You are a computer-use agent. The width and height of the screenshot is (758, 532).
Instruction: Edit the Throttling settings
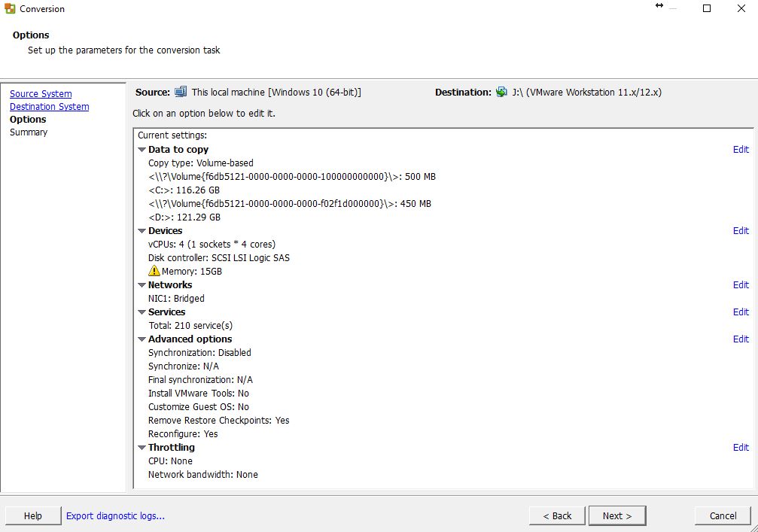(x=741, y=447)
